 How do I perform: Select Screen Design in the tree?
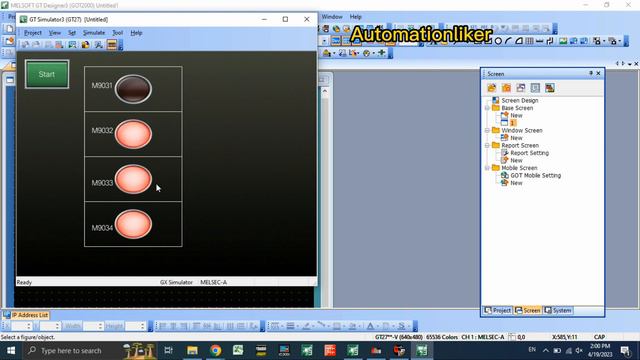tap(520, 100)
